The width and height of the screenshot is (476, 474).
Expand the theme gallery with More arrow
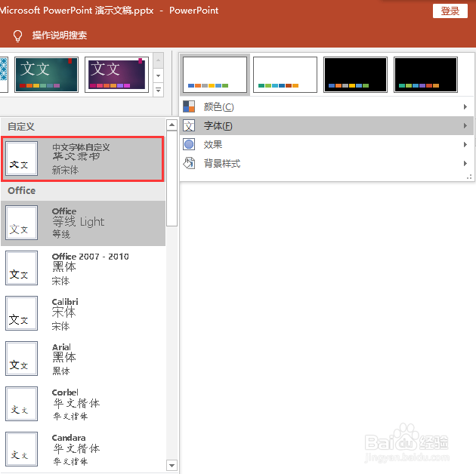pyautogui.click(x=158, y=90)
